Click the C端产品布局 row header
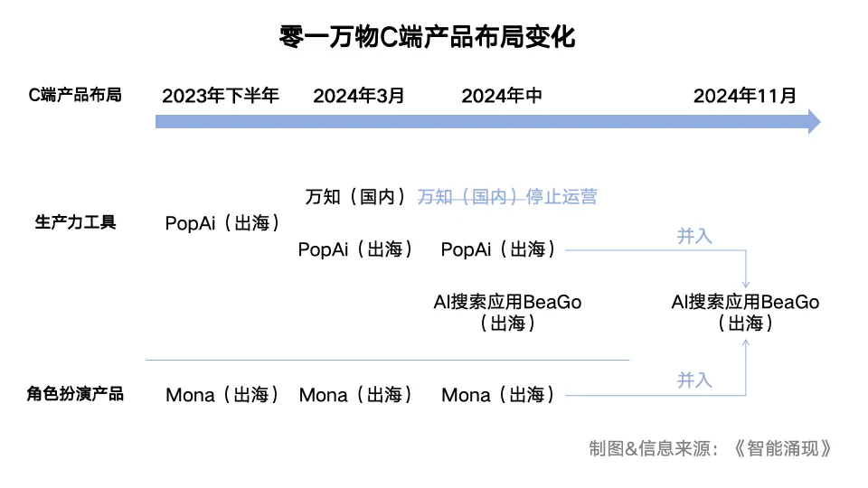 click(75, 95)
